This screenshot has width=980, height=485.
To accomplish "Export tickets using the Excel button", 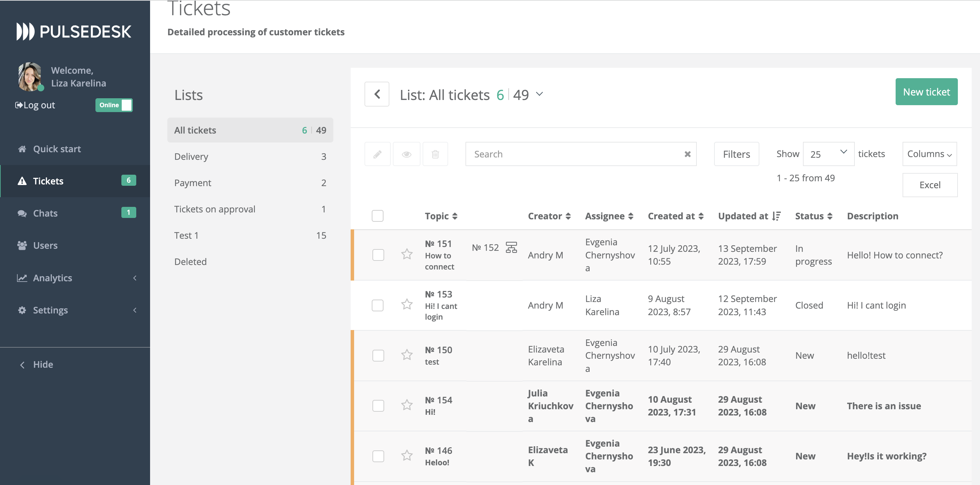I will click(930, 185).
